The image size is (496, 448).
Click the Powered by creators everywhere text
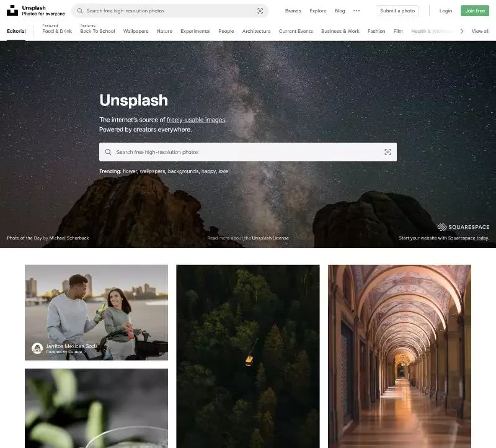(x=146, y=130)
